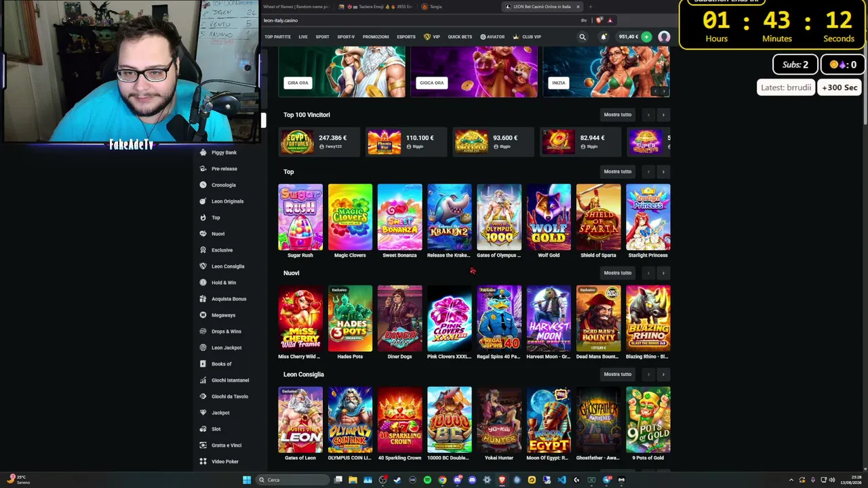Advance the promo banner carousel to next
Viewport: 868px width, 488px height.
coord(664,91)
